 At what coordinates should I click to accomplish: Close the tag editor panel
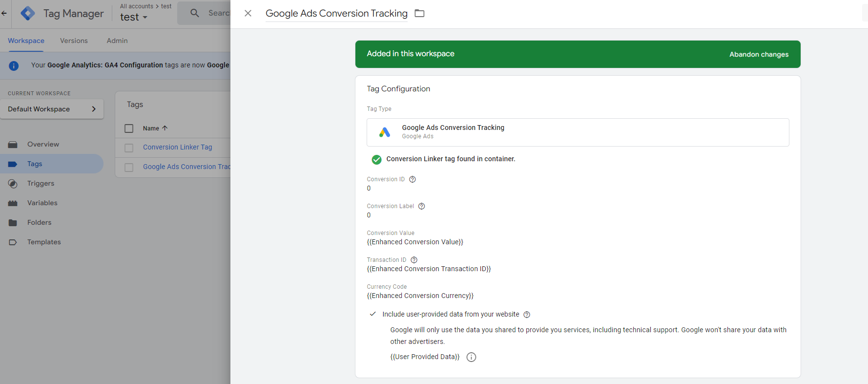(x=248, y=13)
